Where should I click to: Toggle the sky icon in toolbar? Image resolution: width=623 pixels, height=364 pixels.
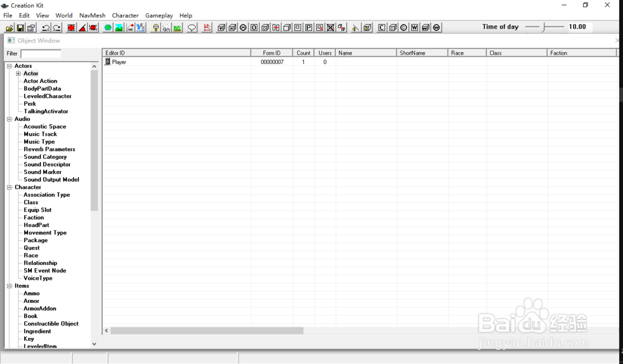(166, 27)
